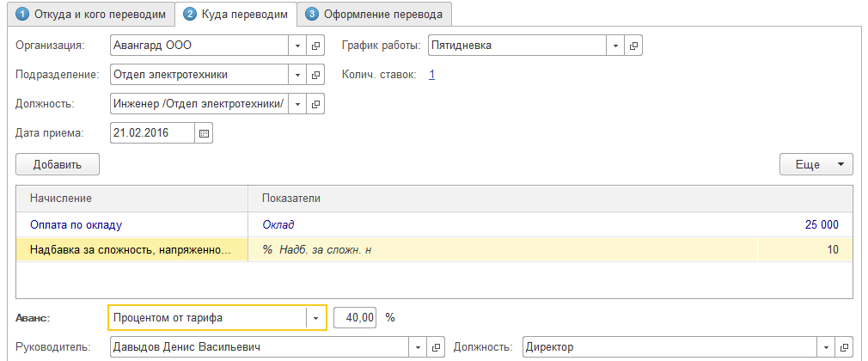Click the advance percent 40,00 field
The width and height of the screenshot is (868, 361).
(356, 318)
